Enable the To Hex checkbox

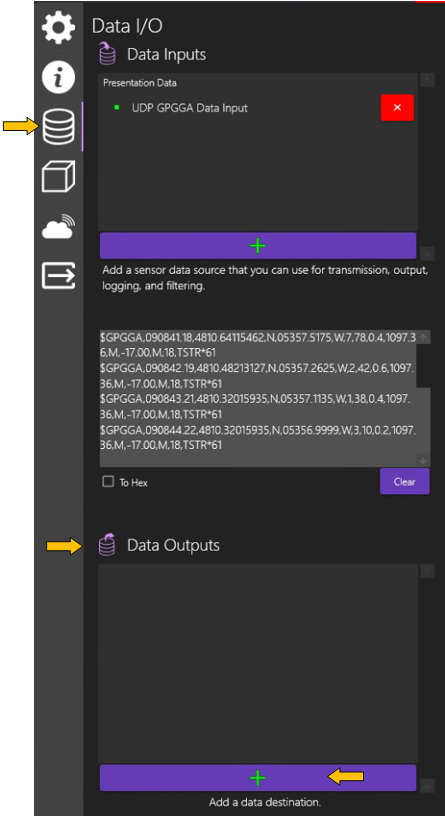pyautogui.click(x=108, y=482)
